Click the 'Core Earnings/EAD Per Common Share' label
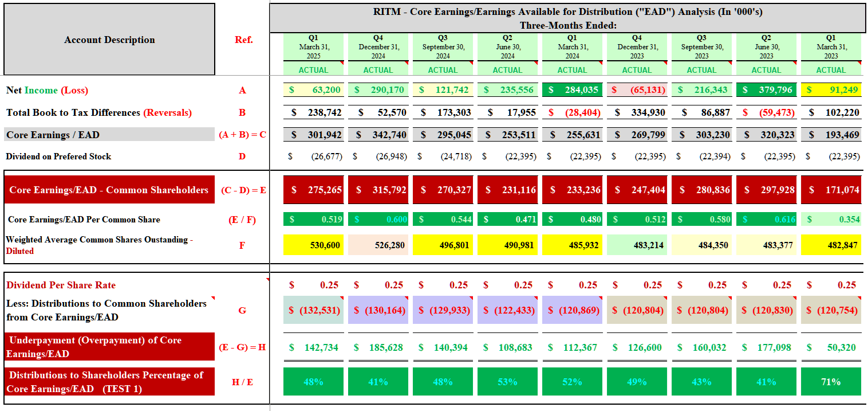This screenshot has height=411, width=868. [84, 220]
